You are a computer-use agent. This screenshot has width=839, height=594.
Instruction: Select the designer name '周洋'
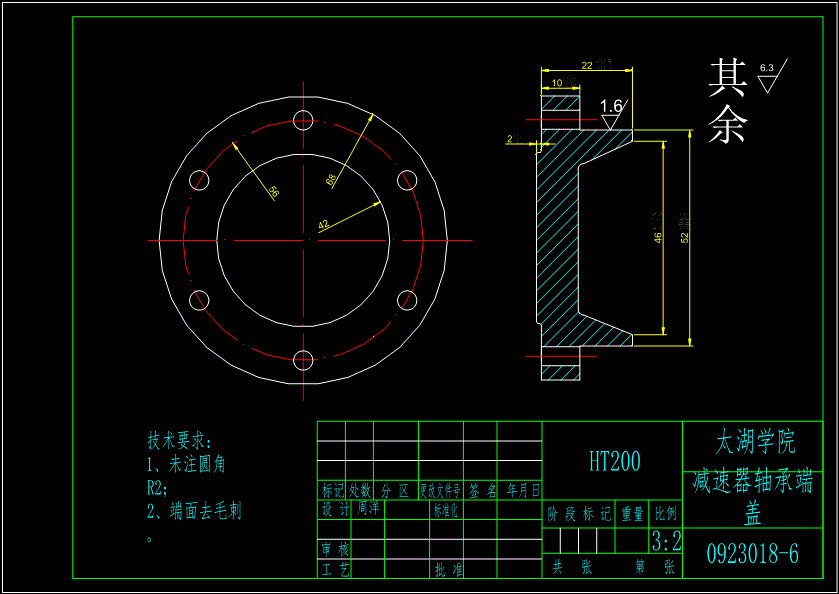[368, 508]
